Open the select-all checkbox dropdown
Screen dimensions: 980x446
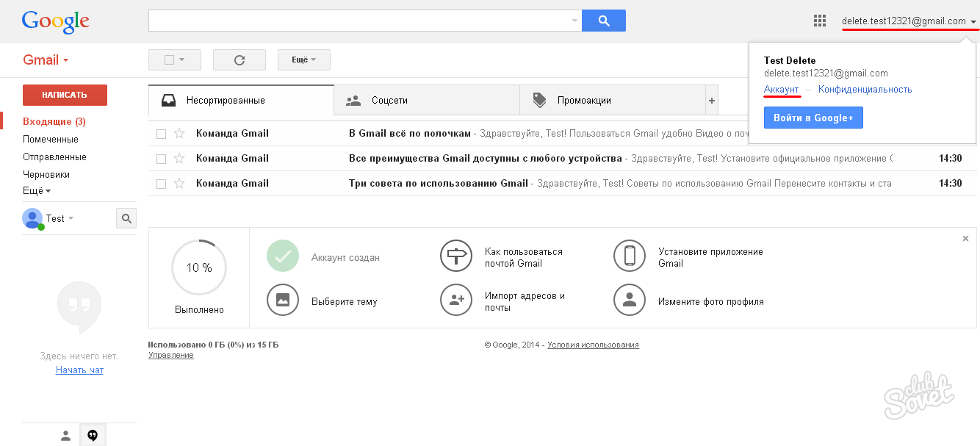pyautogui.click(x=176, y=60)
